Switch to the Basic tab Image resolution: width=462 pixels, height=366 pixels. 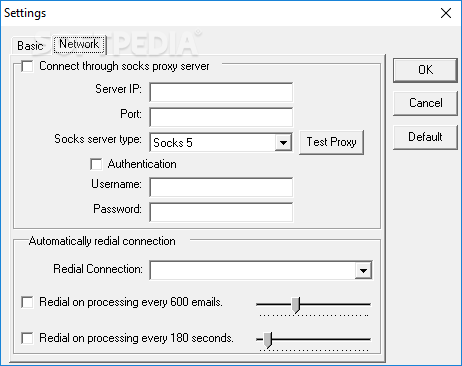[x=30, y=46]
